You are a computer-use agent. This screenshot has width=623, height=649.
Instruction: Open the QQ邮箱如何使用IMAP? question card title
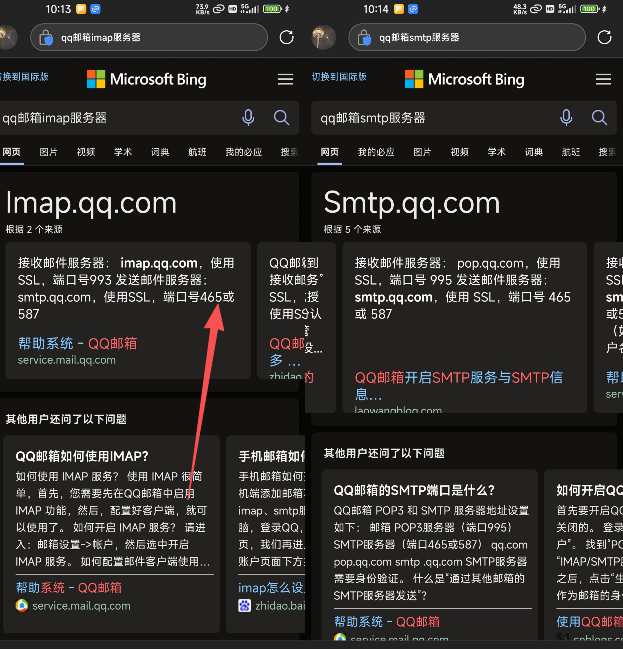coord(82,456)
